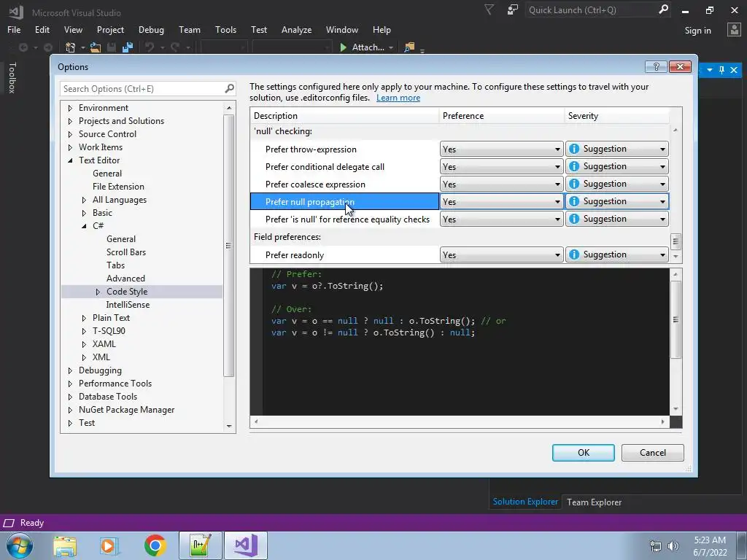This screenshot has width=747, height=560.
Task: Click the green Attach play icon
Action: pos(343,47)
